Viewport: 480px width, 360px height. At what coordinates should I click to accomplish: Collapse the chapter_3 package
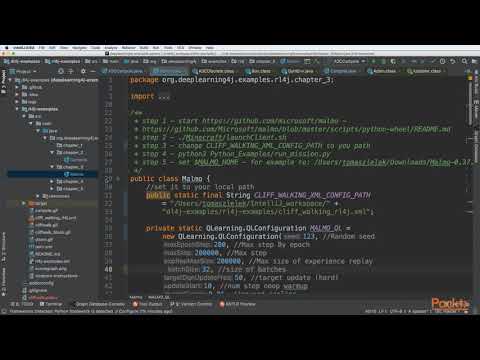point(52,167)
